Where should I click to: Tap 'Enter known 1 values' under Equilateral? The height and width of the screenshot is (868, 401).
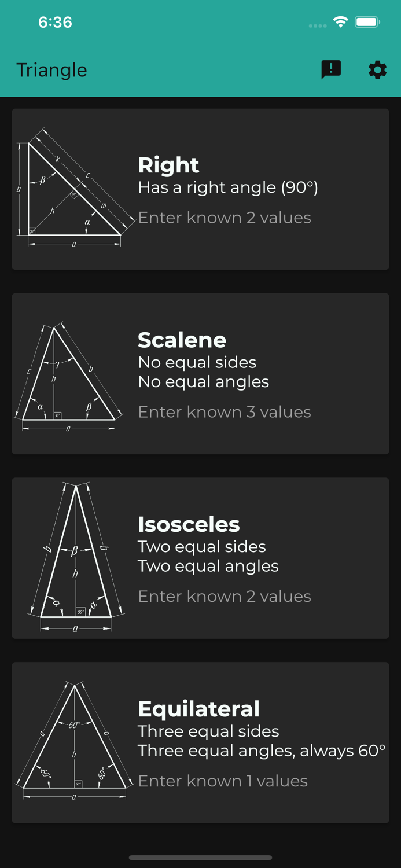pyautogui.click(x=222, y=781)
